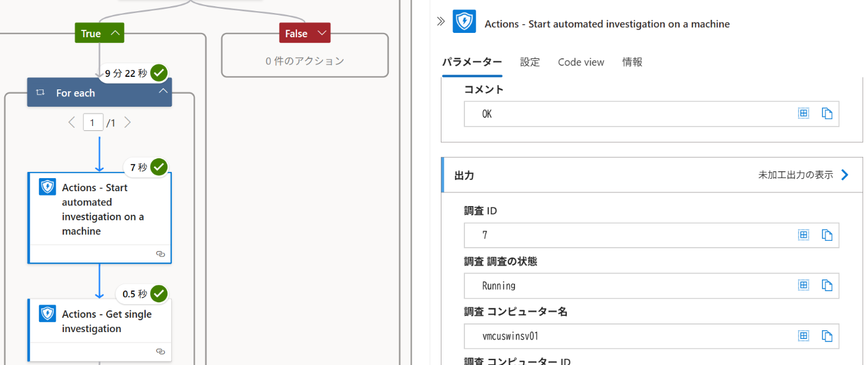Click the 調査 調査の状態 label

coord(501,261)
